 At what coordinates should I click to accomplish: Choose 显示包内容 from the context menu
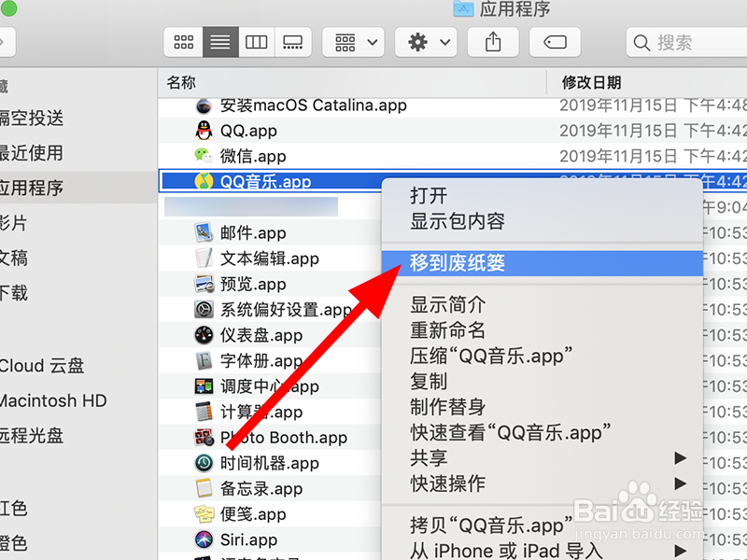coord(543,221)
